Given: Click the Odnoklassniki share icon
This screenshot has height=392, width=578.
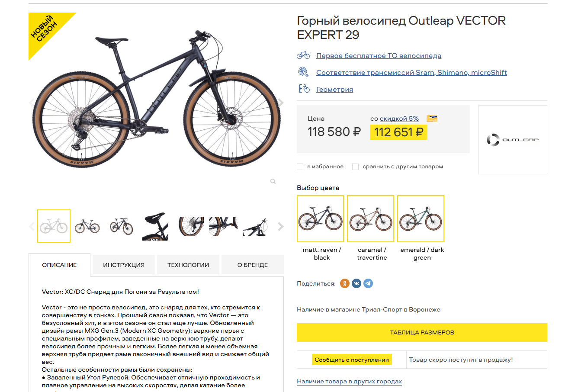Looking at the screenshot, I should pos(344,283).
